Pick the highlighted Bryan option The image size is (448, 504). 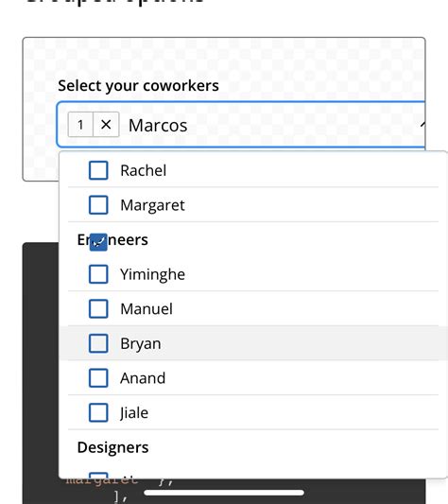253,343
